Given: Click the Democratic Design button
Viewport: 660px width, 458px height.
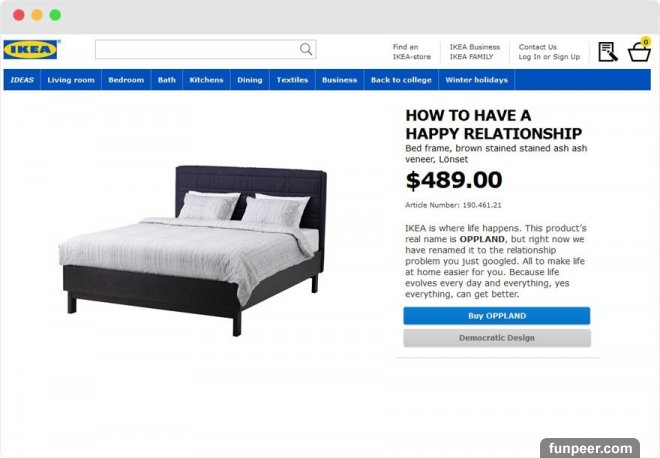Looking at the screenshot, I should [x=497, y=338].
